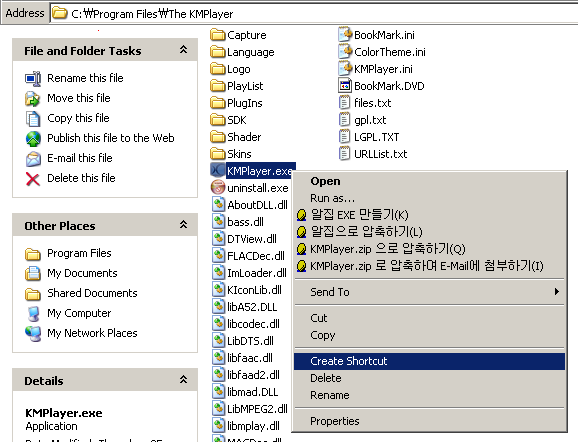Viewport: 578px width, 442px height.
Task: Select the libmad.DLL file name
Action: point(253,392)
